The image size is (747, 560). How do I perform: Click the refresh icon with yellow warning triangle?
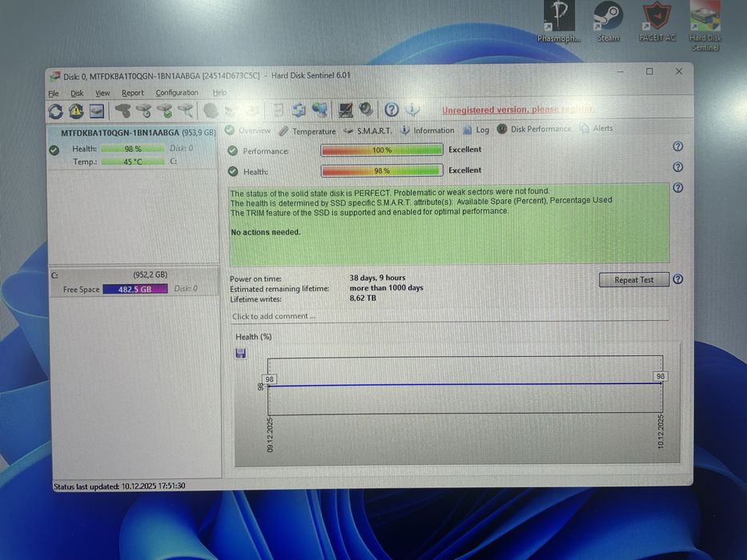coord(76,111)
